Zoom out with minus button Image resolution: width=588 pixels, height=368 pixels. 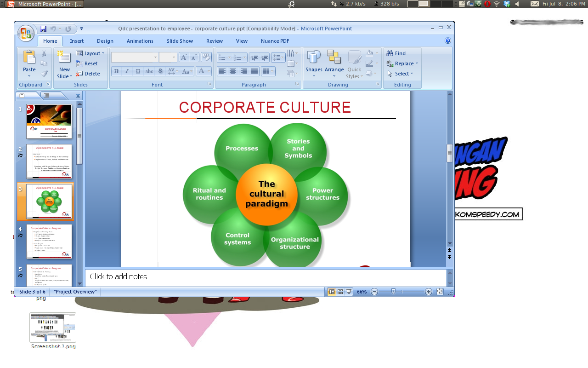click(374, 292)
